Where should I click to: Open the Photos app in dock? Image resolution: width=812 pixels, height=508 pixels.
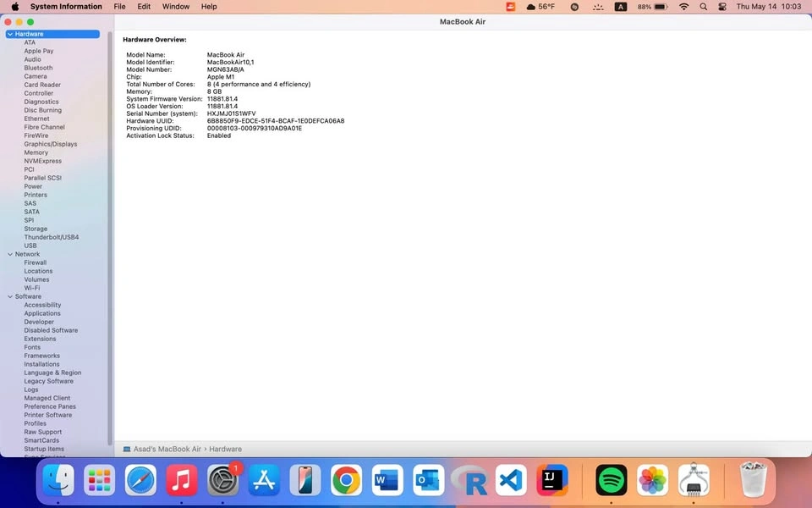(x=652, y=480)
